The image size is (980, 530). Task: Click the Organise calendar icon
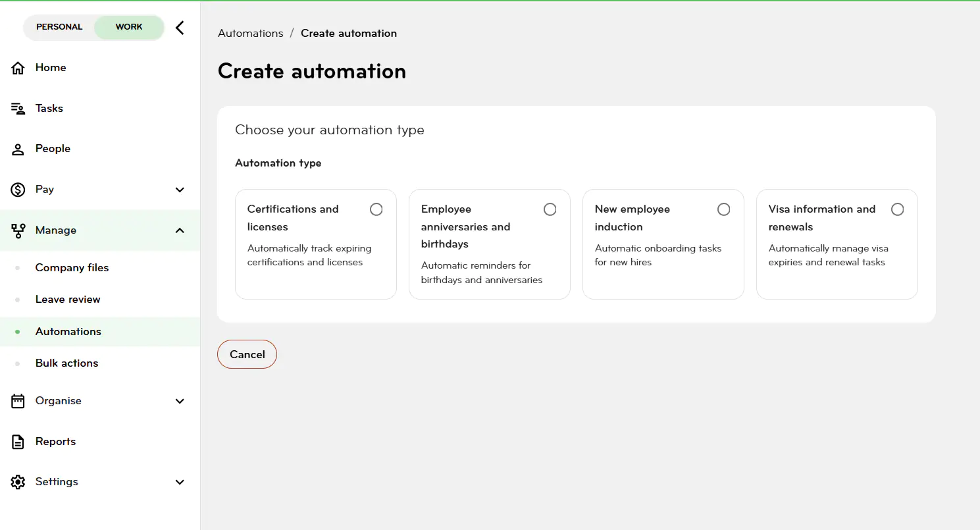18,401
